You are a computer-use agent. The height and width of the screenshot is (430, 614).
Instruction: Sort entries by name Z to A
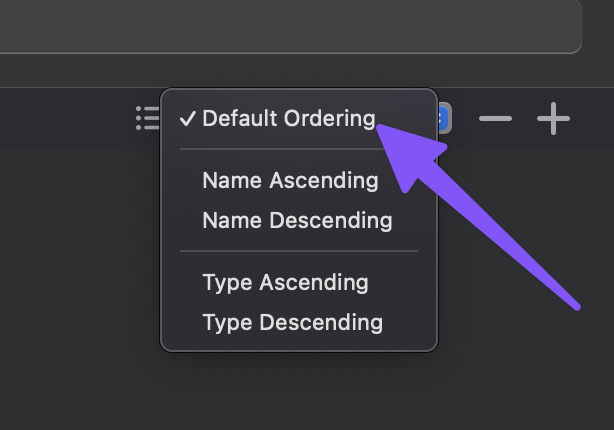coord(297,220)
